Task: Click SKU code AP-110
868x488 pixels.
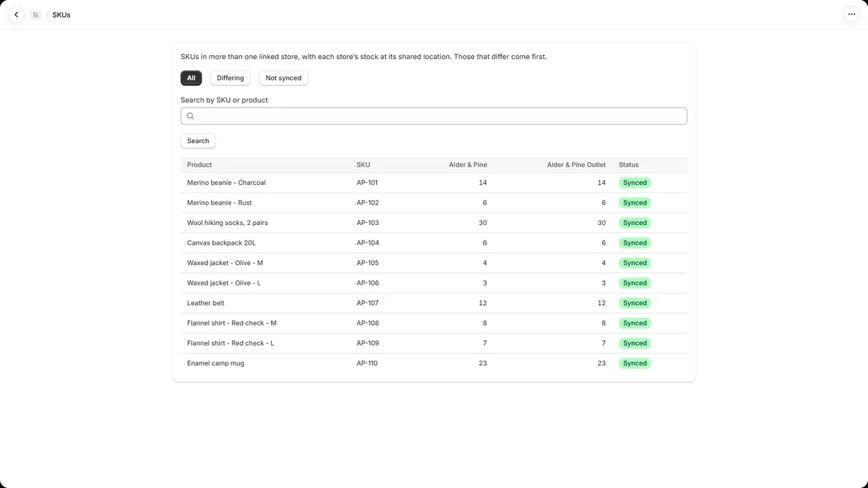Action: point(367,363)
